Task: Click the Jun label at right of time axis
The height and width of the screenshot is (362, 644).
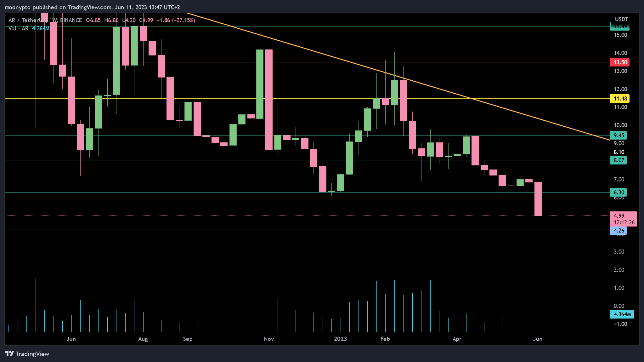Action: tap(538, 339)
